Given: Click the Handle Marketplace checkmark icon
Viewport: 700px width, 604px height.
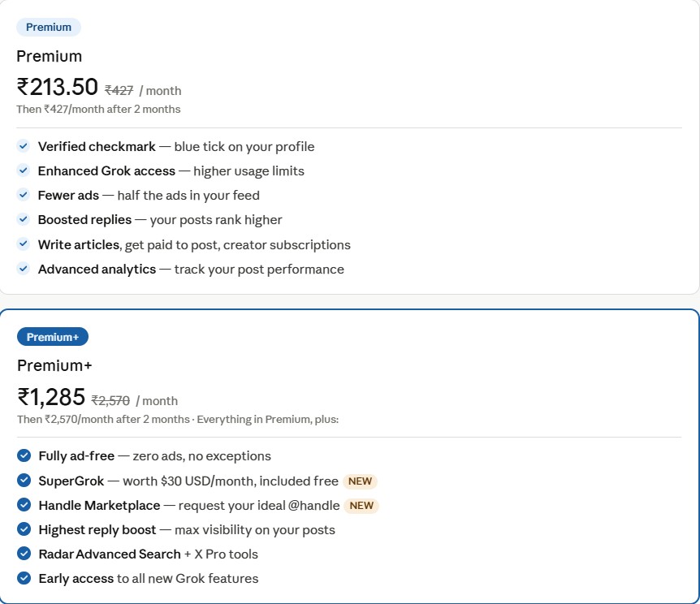Looking at the screenshot, I should pos(23,504).
